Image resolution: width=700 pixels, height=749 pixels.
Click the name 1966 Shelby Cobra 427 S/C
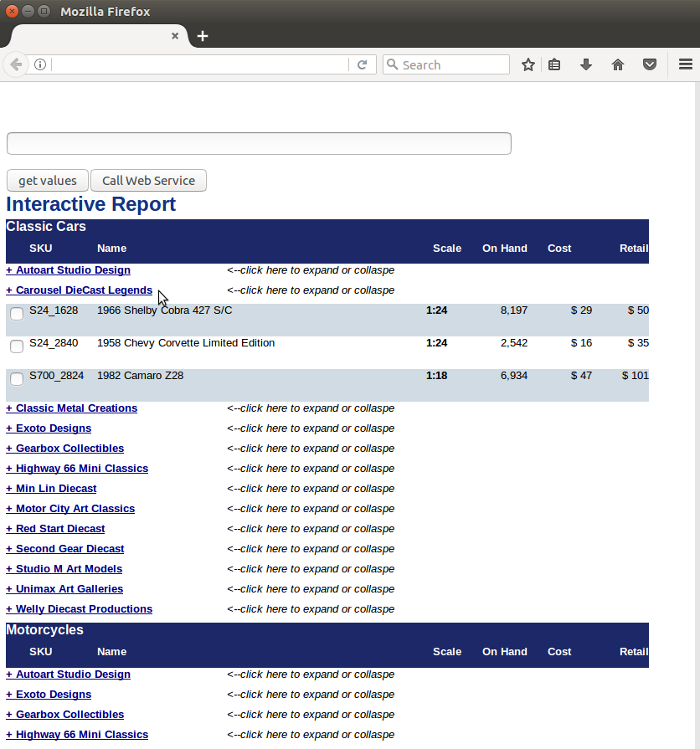[164, 310]
